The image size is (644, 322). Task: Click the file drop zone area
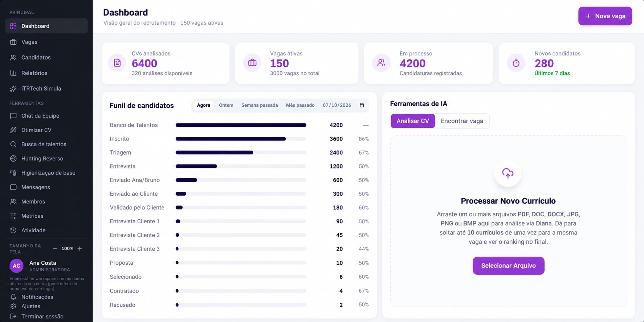508,221
